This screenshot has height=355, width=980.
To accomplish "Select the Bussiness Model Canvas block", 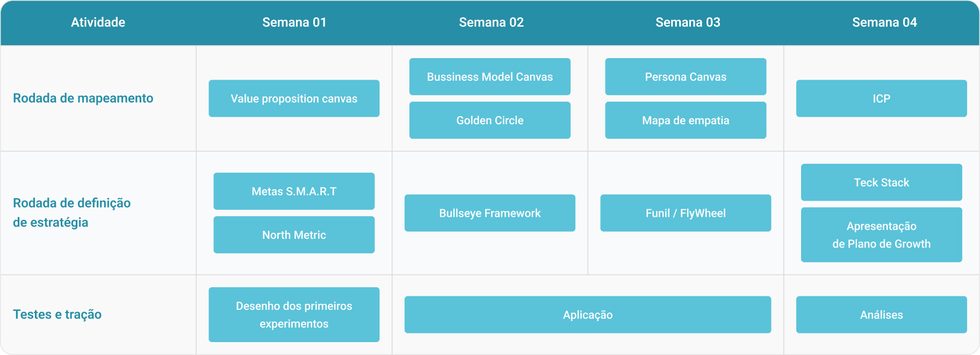I will (x=490, y=77).
